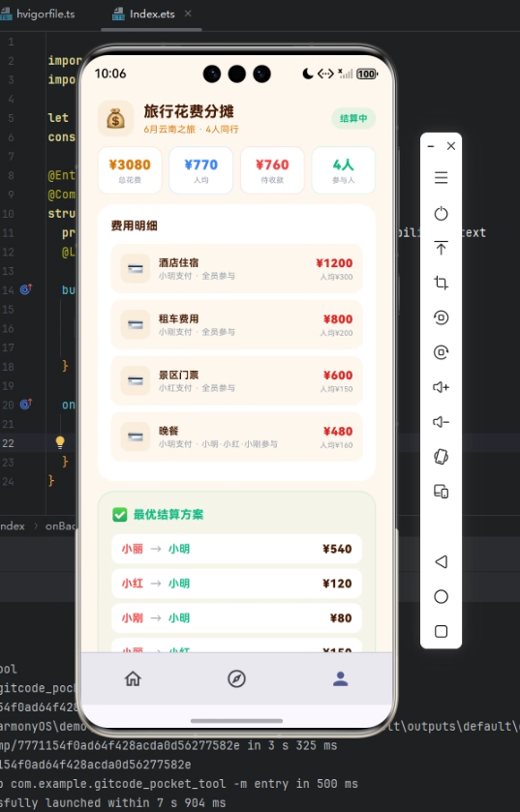Open the 晚餐 ¥480 expense row

[x=236, y=436]
